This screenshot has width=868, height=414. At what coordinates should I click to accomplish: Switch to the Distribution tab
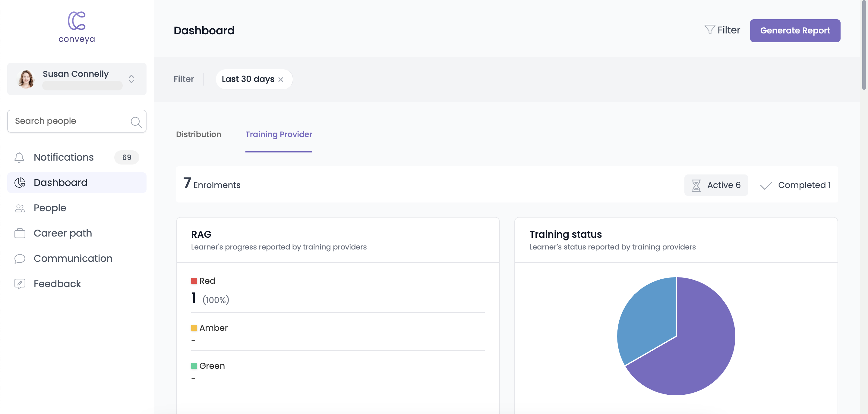(198, 134)
